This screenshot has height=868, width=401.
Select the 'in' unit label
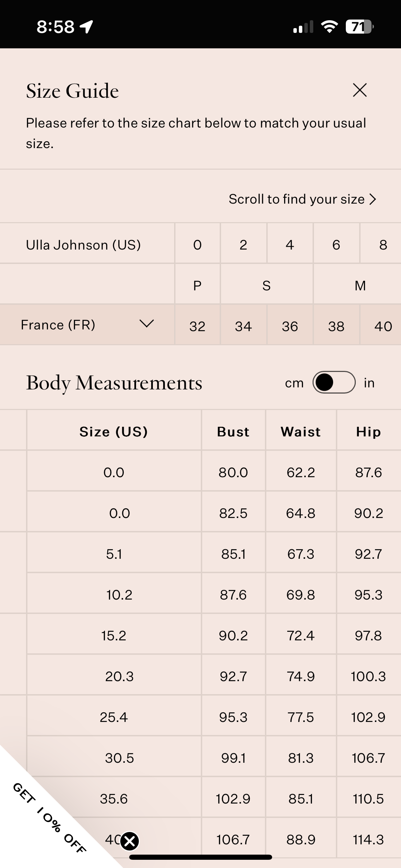[369, 383]
